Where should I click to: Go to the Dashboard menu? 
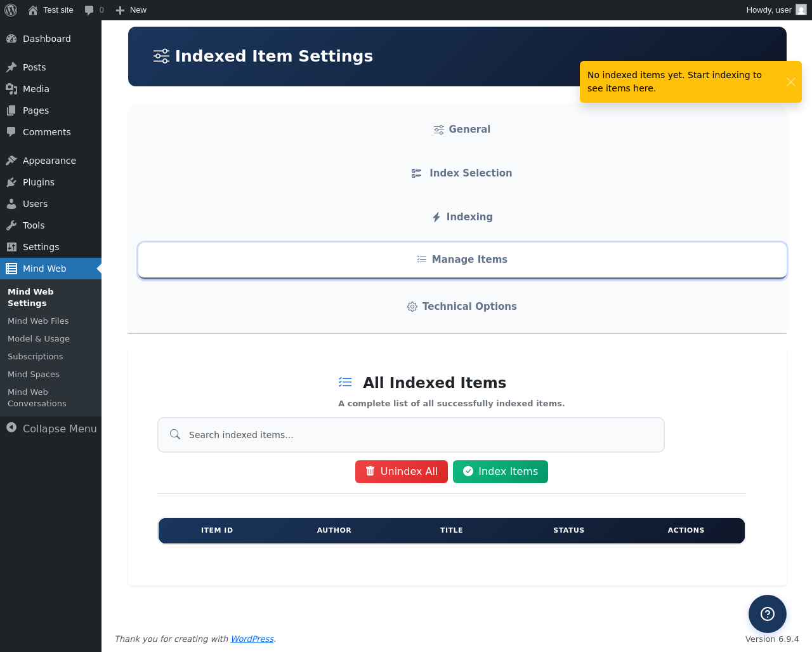coord(51,39)
